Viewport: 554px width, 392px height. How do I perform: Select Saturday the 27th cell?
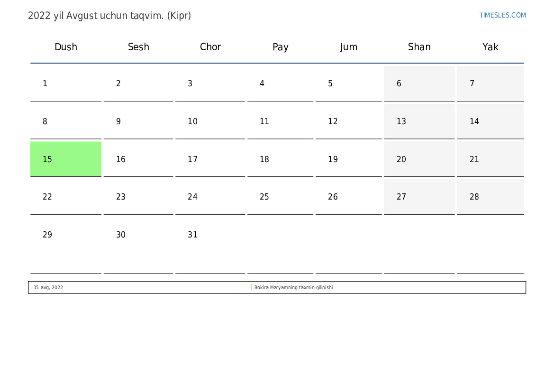(x=419, y=197)
